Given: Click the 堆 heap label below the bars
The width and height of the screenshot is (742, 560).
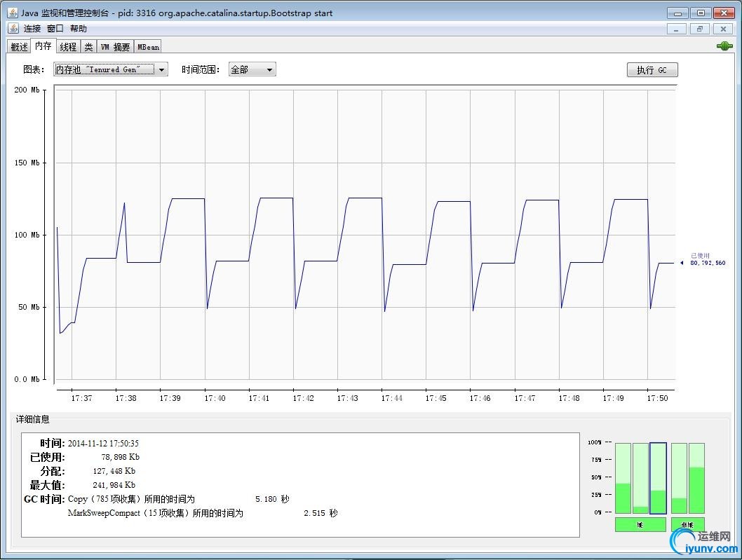Looking at the screenshot, I should click(x=640, y=524).
